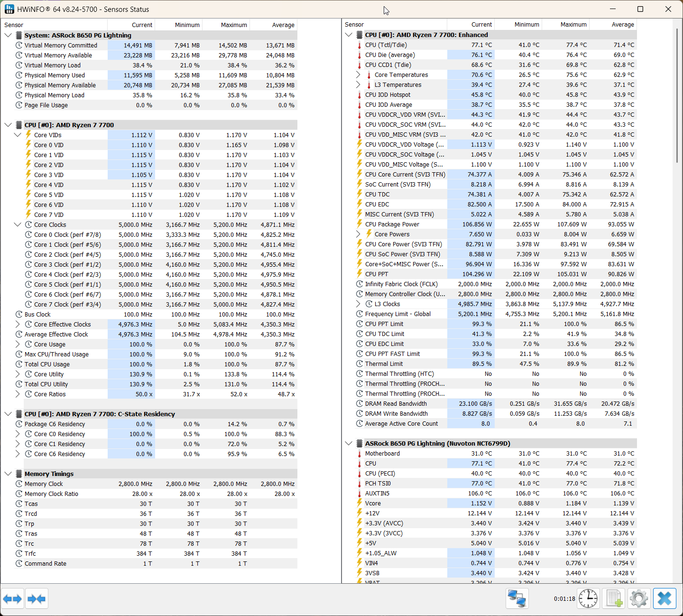Expand the L3 Temperatures node

coord(358,84)
